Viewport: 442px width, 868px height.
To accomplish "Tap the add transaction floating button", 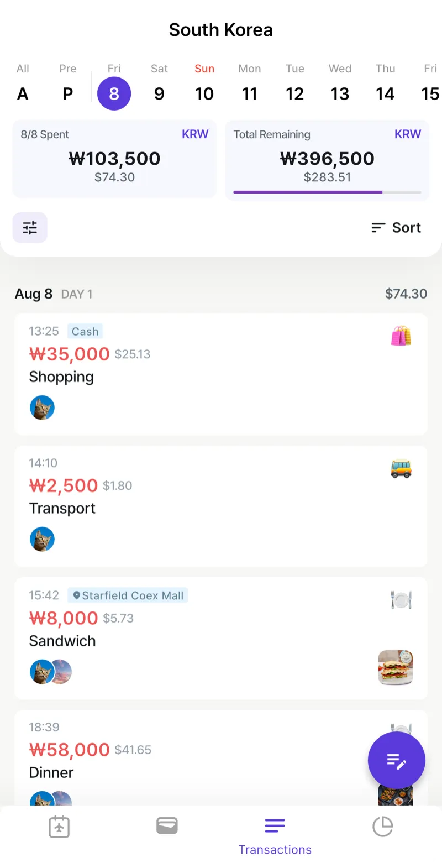I will coord(396,761).
